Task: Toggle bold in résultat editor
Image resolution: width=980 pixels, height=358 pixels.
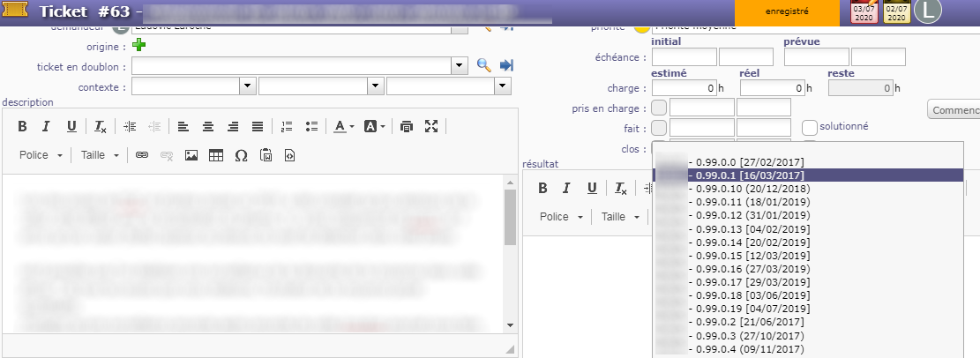Action: coord(542,188)
